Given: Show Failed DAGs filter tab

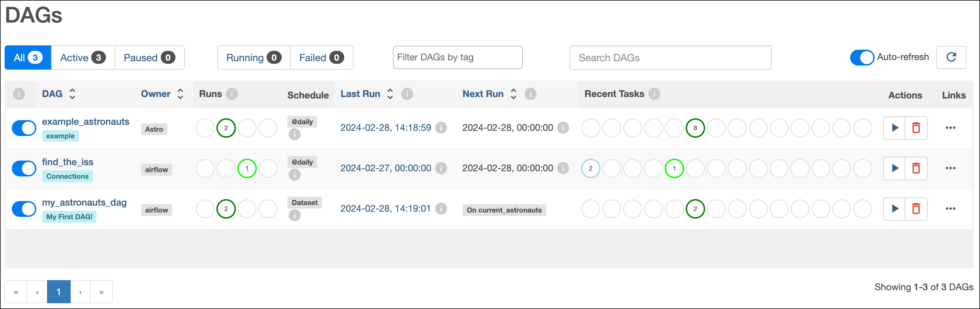Looking at the screenshot, I should [321, 57].
